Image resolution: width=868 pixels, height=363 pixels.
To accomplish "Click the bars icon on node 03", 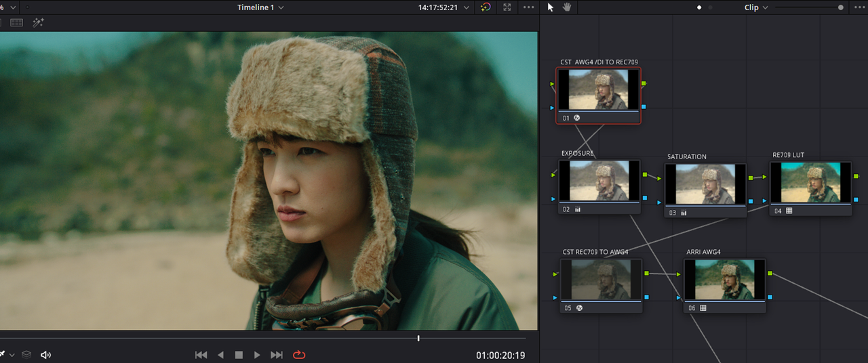I will click(x=684, y=213).
